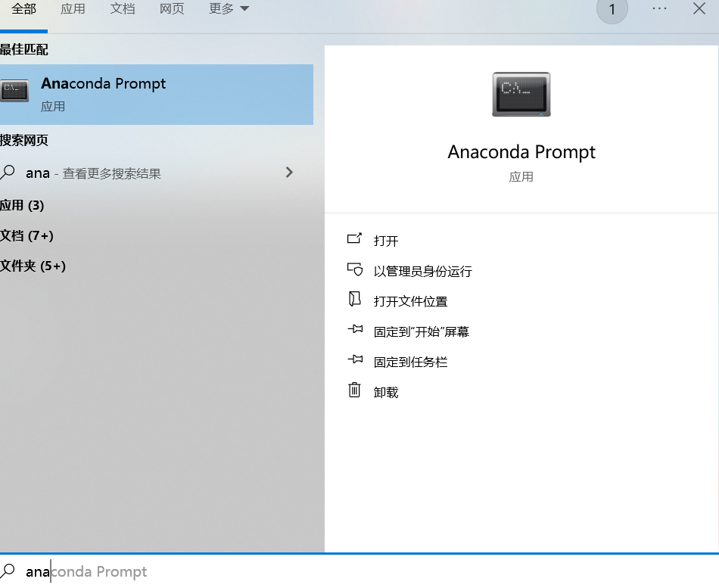Switch to the 应用 tab

tap(73, 9)
